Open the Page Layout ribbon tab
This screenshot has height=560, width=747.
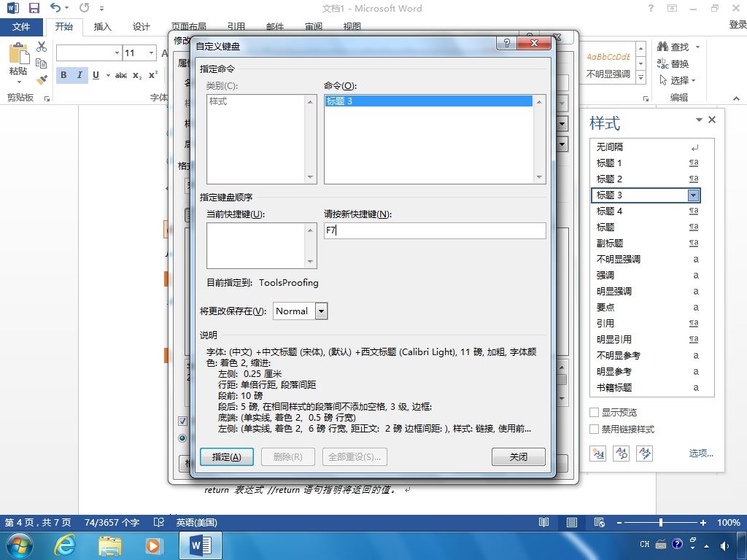pyautogui.click(x=189, y=27)
